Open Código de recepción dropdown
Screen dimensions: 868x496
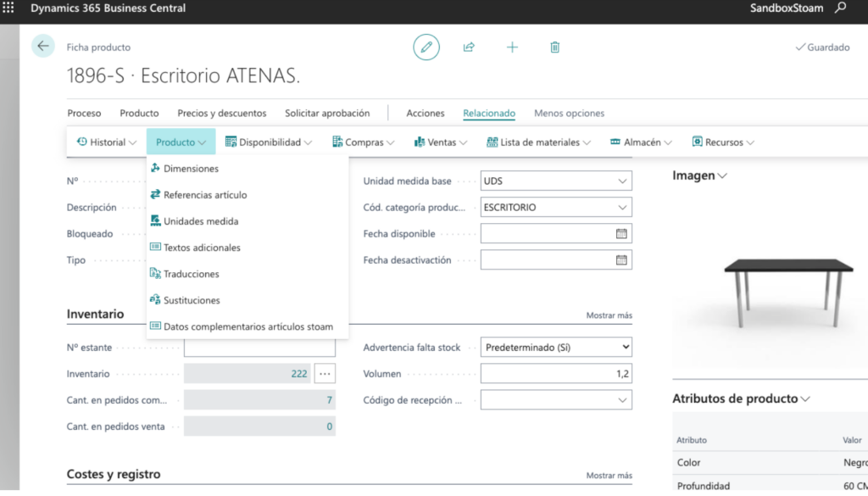622,400
